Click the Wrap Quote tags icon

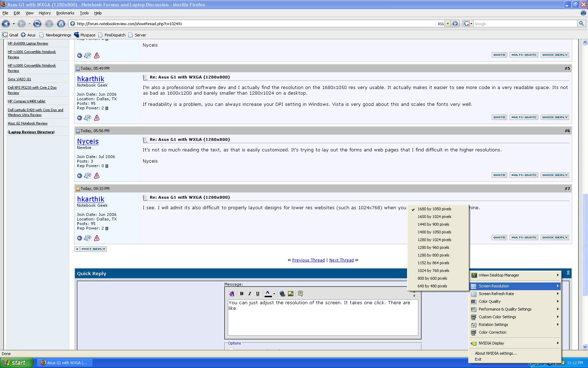(300, 294)
